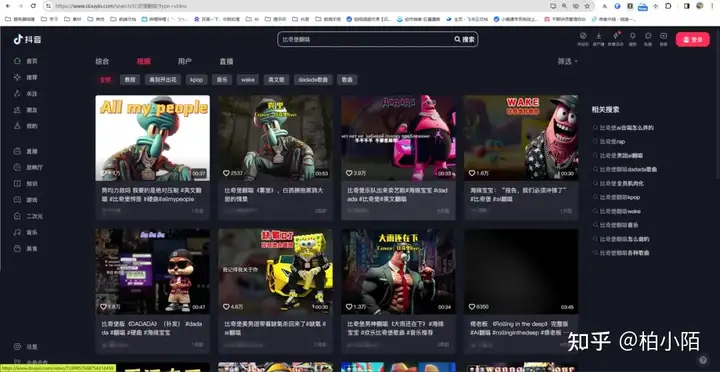Open the dark 03:45 video thumbnail
The height and width of the screenshot is (372, 720).
521,271
